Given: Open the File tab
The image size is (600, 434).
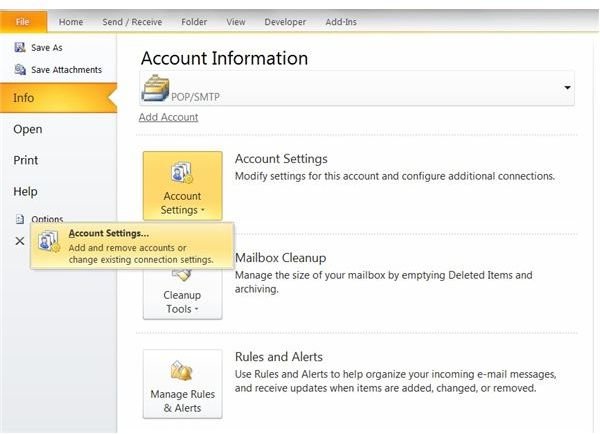Looking at the screenshot, I should point(23,22).
